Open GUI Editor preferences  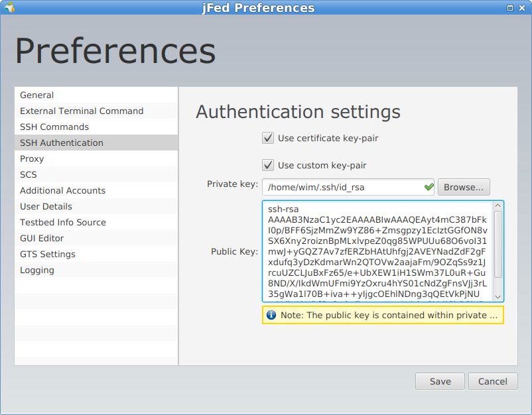[x=96, y=239]
